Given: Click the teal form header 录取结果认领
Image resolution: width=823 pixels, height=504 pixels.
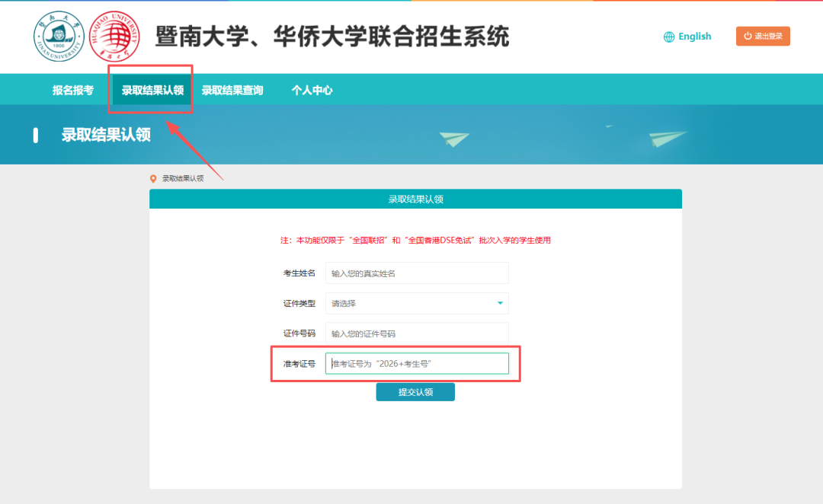Looking at the screenshot, I should coord(416,199).
